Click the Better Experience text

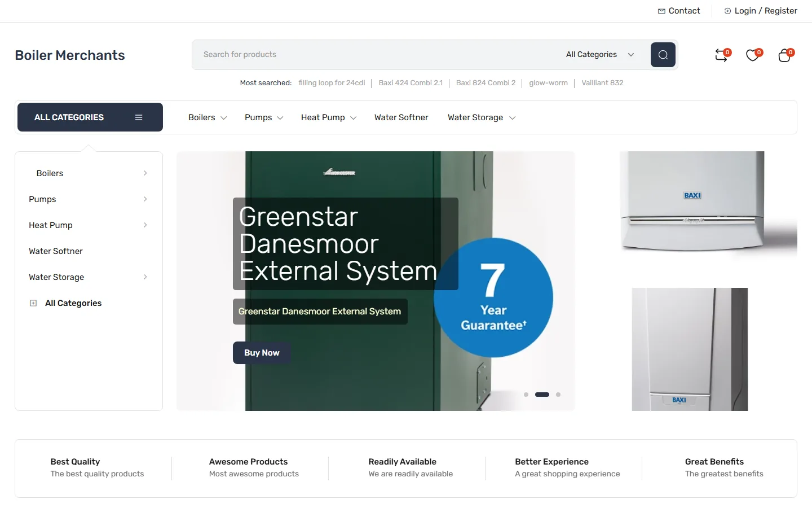click(551, 462)
